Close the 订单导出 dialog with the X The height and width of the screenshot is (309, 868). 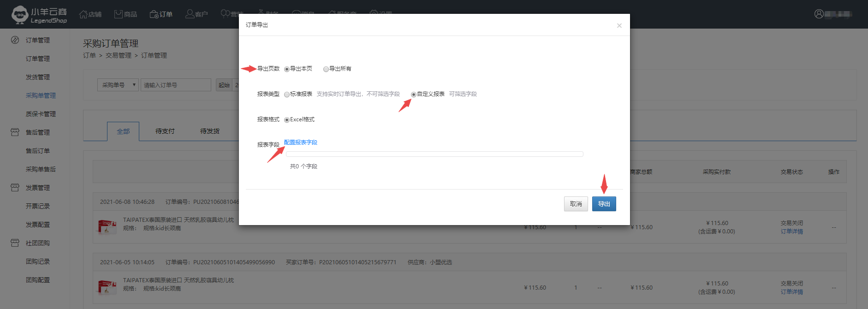pyautogui.click(x=619, y=26)
